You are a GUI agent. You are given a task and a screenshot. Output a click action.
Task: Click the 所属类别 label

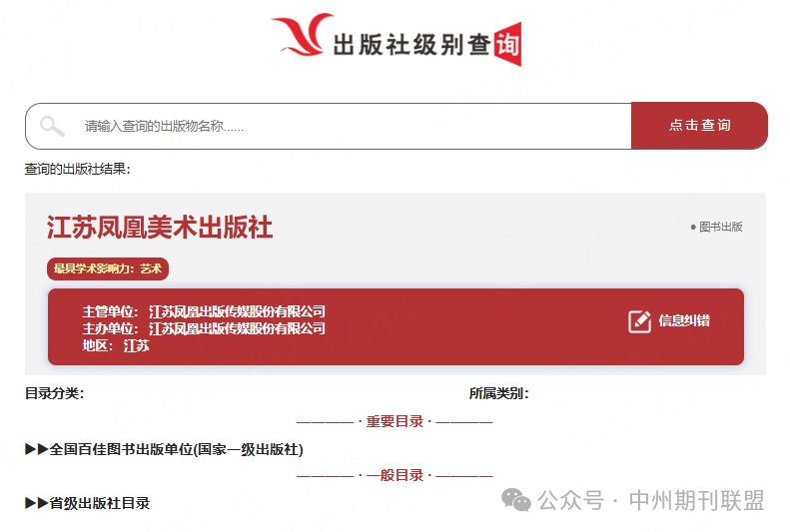(x=498, y=393)
